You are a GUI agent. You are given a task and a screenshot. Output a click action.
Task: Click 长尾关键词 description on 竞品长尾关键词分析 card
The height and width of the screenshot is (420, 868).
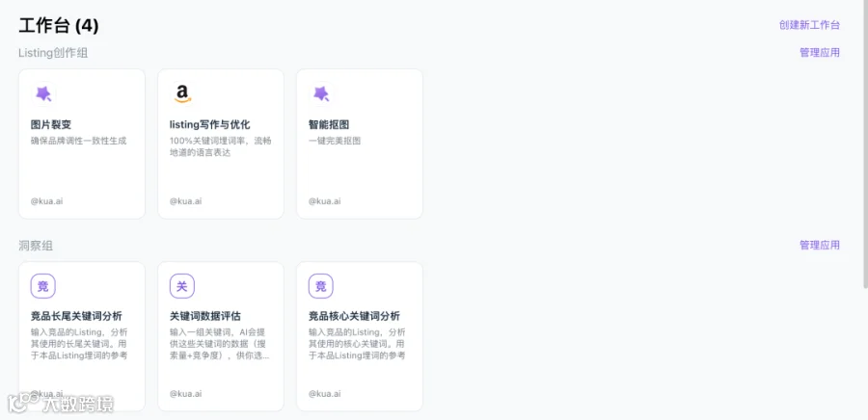[x=79, y=344]
